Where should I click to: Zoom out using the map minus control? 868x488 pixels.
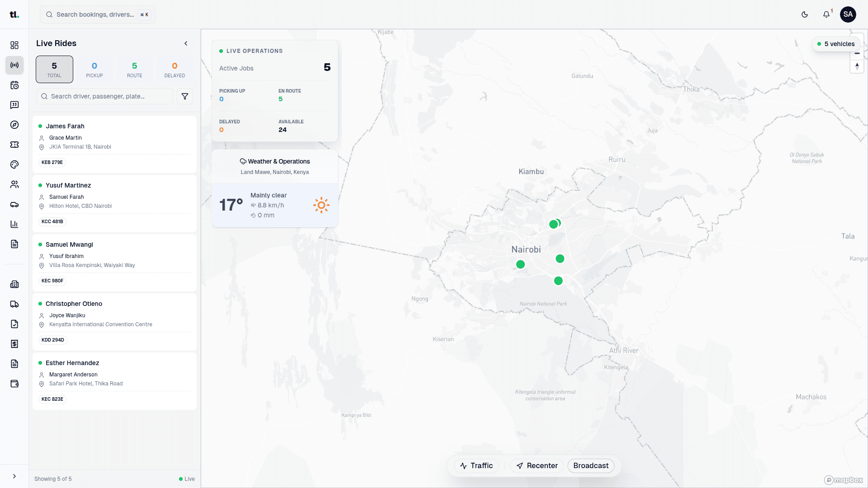click(857, 53)
